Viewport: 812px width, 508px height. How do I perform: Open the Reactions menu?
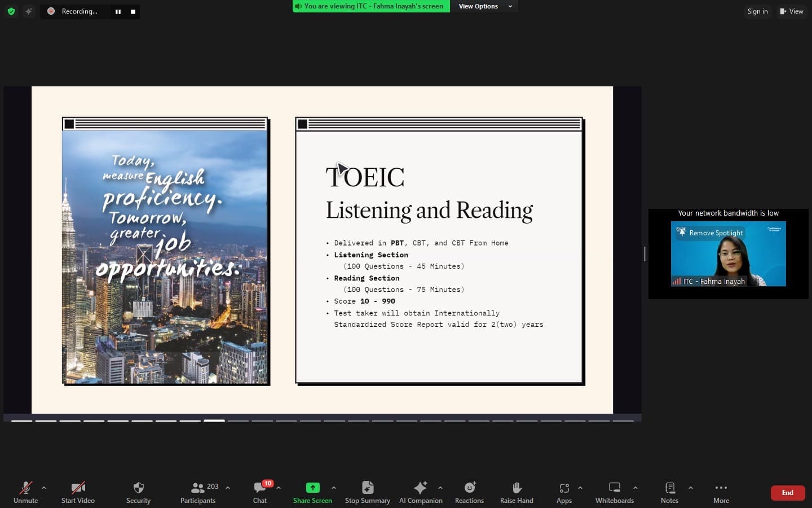pos(470,492)
